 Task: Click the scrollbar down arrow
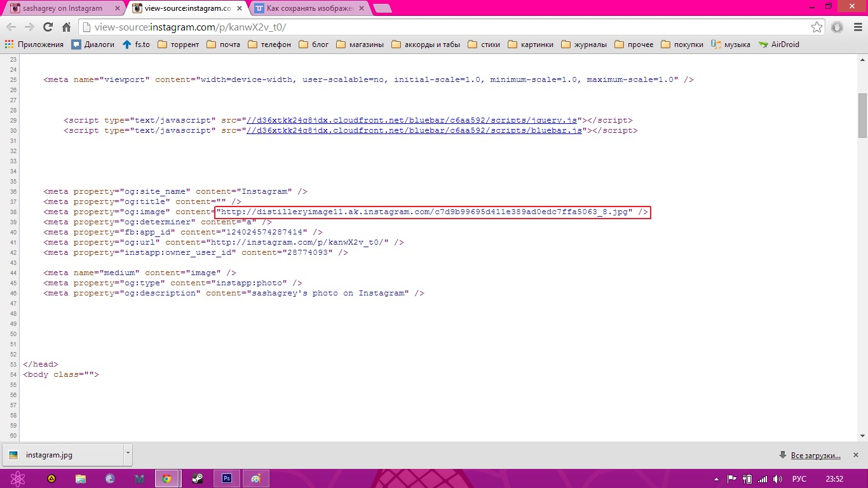click(862, 436)
